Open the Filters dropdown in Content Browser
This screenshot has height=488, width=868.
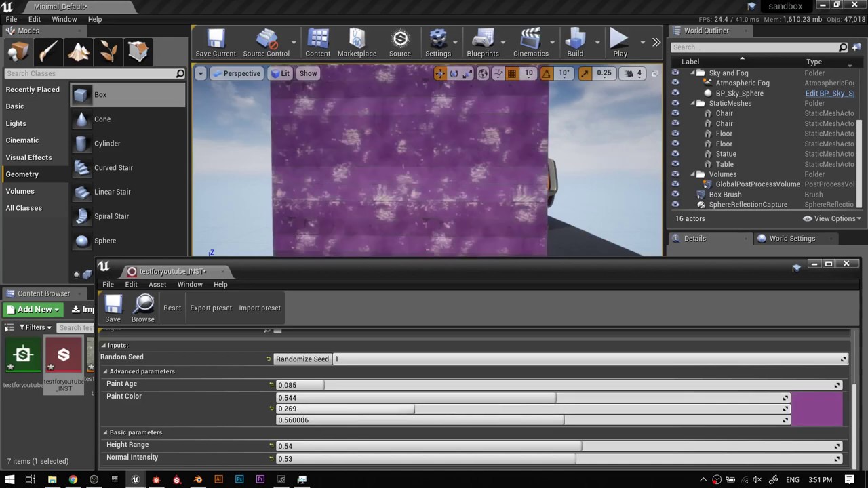click(x=35, y=327)
